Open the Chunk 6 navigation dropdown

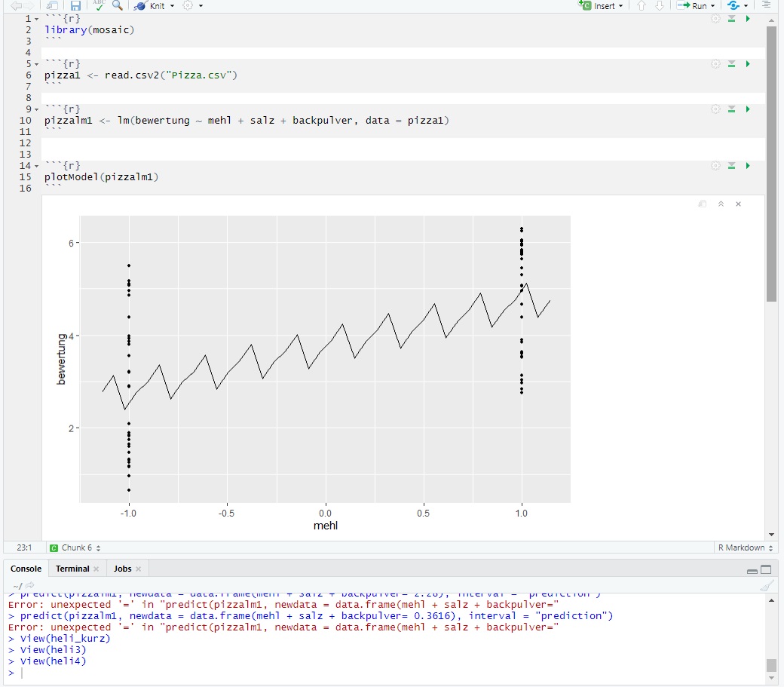click(75, 547)
